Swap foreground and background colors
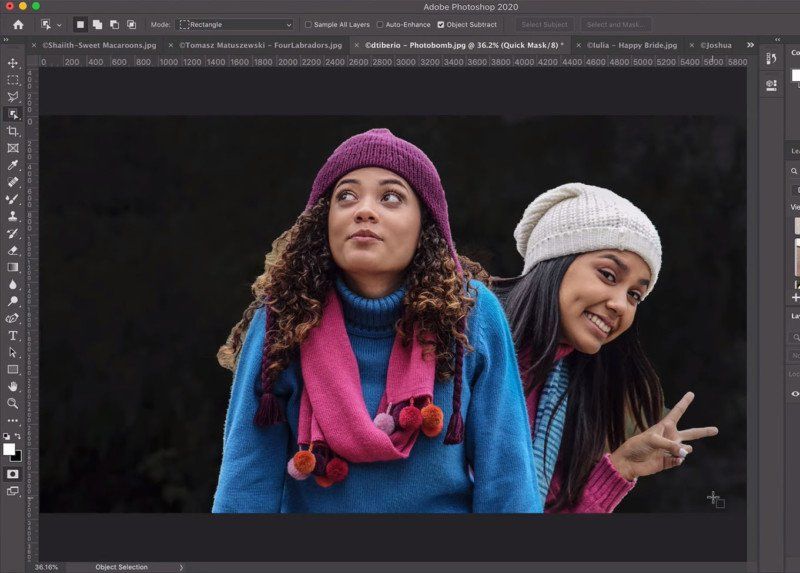This screenshot has width=800, height=573. pos(18,436)
